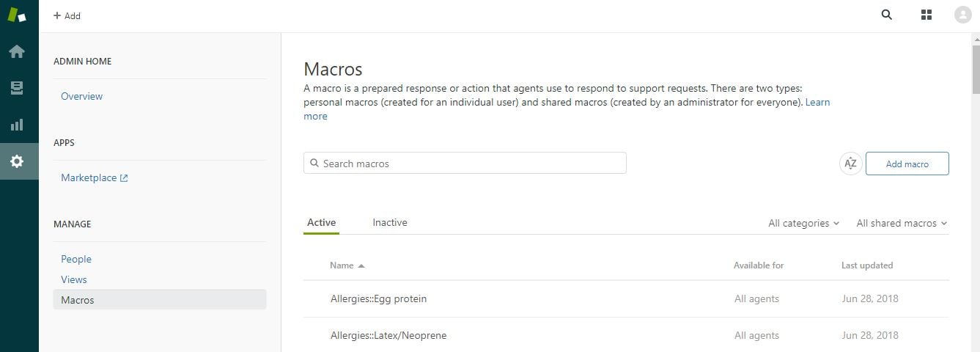This screenshot has width=980, height=352.
Task: Open the People link under Manage
Action: pyautogui.click(x=76, y=259)
